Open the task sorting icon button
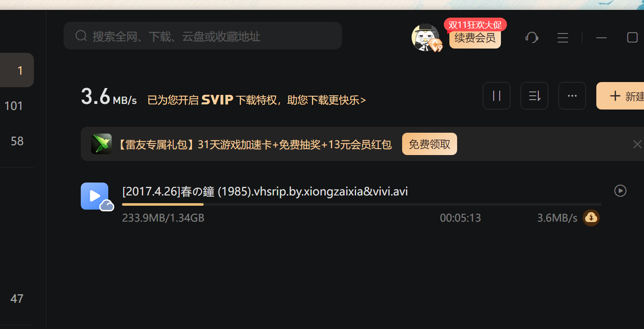The width and height of the screenshot is (644, 329). click(534, 96)
